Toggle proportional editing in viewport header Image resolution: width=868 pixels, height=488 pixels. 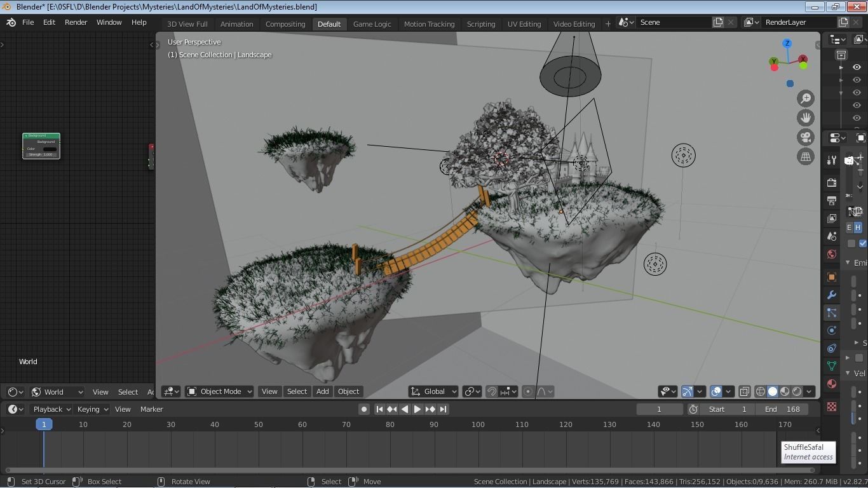527,391
